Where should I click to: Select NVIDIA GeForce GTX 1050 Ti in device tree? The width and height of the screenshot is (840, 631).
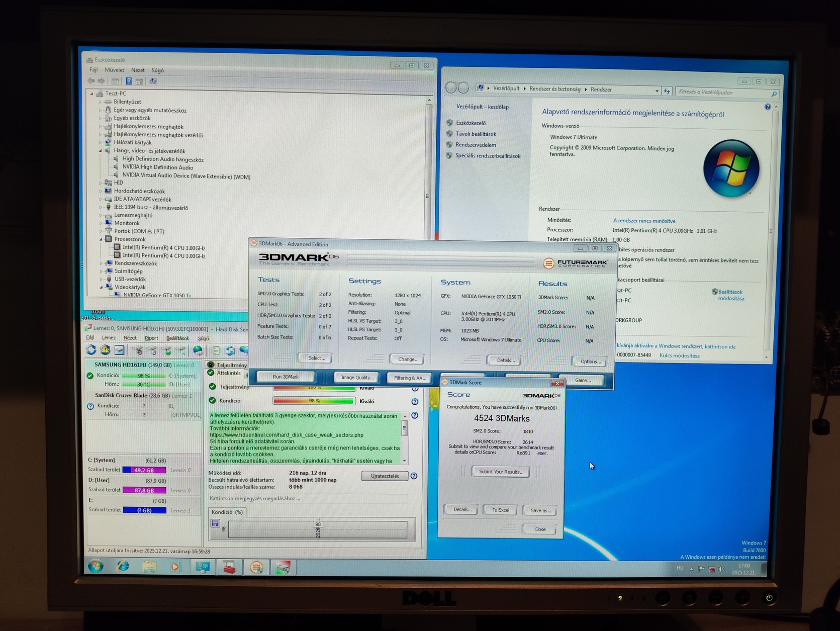point(157,295)
